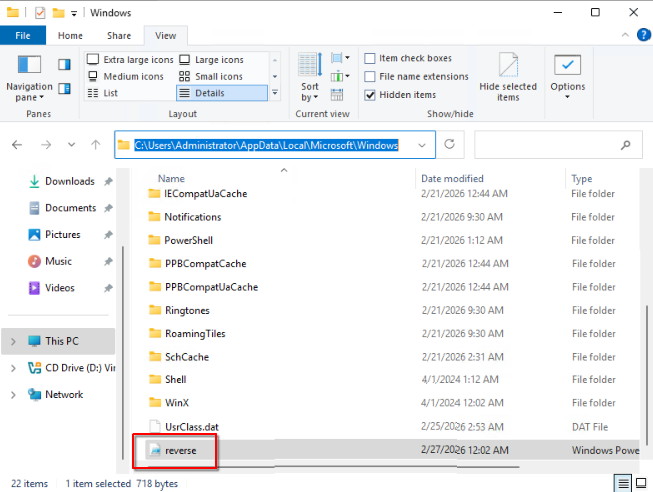Click Properties quick access toolbar icon
This screenshot has height=492, width=653.
tap(40, 13)
